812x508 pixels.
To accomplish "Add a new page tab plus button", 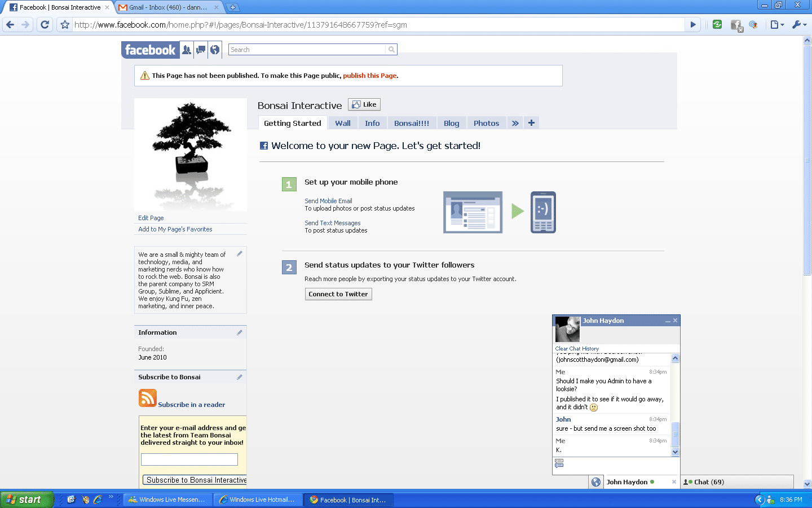I will (531, 122).
